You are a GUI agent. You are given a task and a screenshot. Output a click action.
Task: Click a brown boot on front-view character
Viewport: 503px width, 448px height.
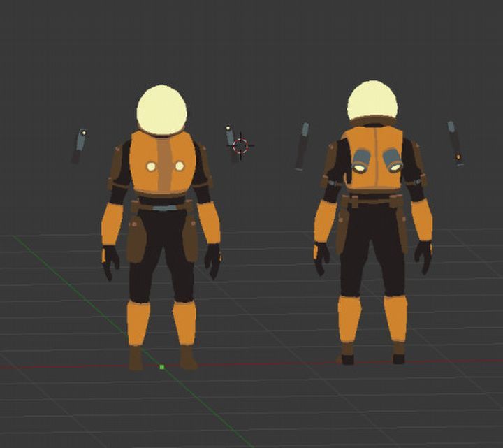click(x=136, y=359)
